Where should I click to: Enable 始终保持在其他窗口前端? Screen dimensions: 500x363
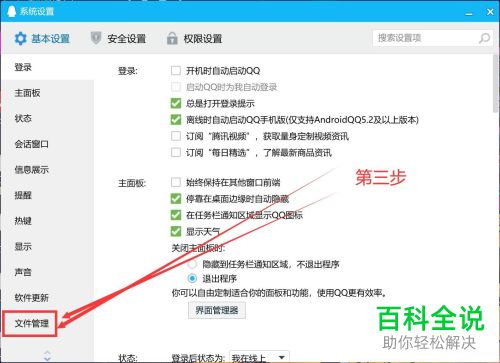point(176,182)
